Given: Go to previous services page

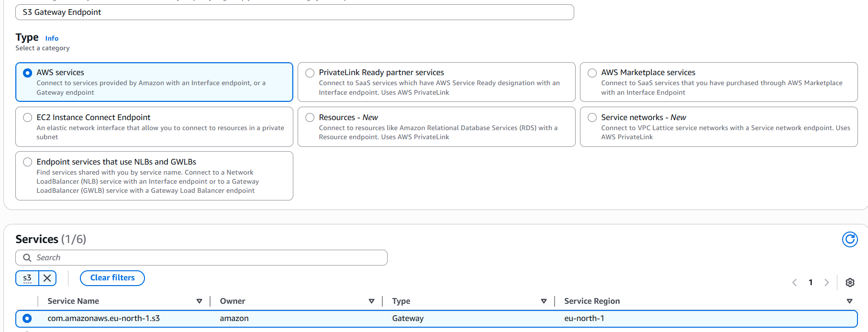Looking at the screenshot, I should [x=794, y=283].
